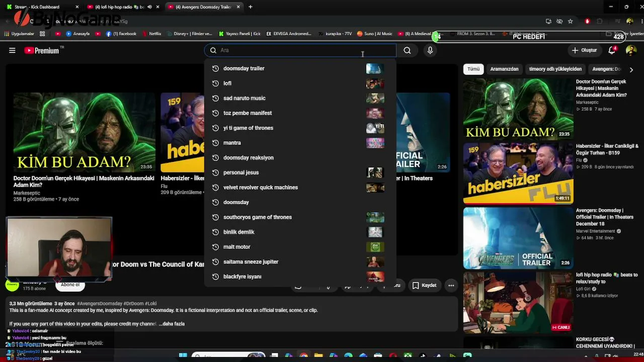Focus the Ara search input field
Screen dimensions: 644x362
tap(300, 50)
